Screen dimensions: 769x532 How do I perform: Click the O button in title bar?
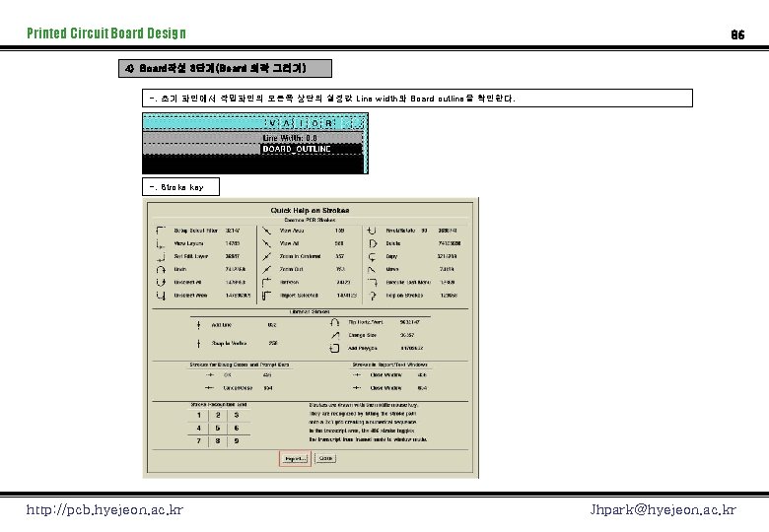pyautogui.click(x=315, y=123)
